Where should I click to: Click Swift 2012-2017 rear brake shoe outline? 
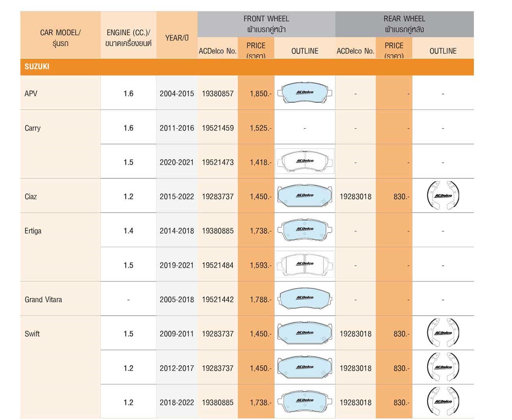pos(443,367)
